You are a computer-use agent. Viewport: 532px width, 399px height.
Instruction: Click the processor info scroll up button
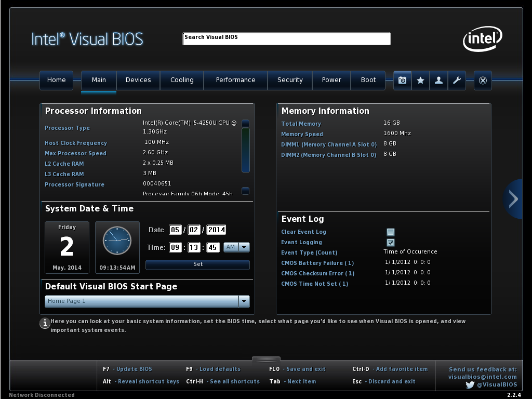pyautogui.click(x=246, y=123)
